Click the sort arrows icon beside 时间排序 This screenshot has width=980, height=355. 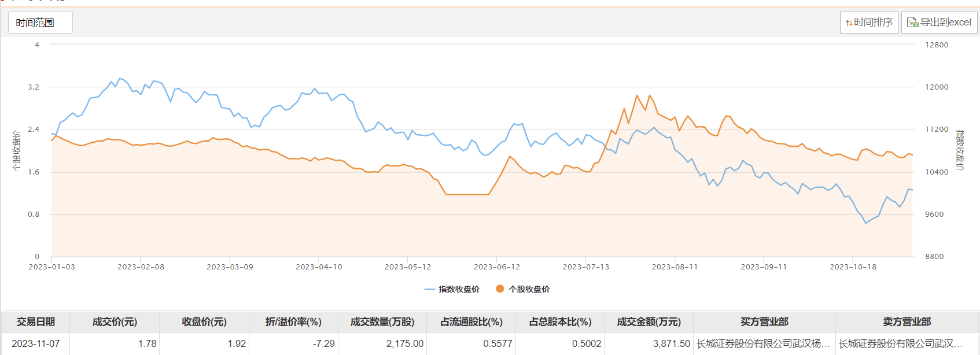pos(849,23)
